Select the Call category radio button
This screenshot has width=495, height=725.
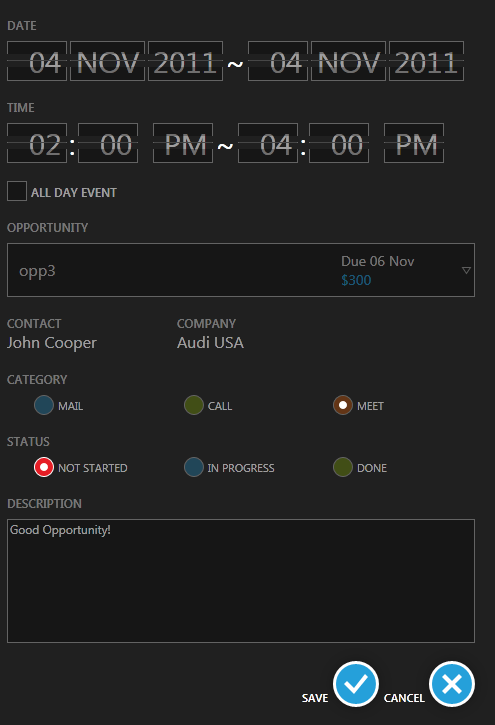pyautogui.click(x=194, y=405)
